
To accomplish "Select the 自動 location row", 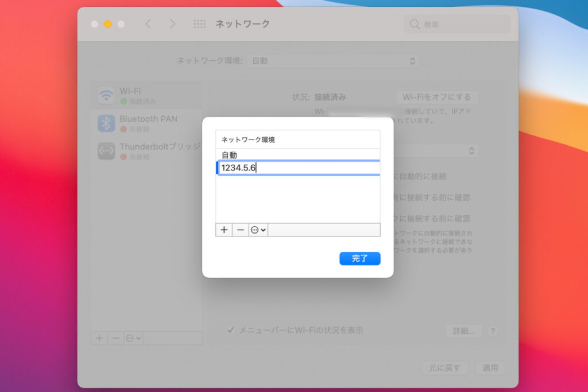I will (298, 155).
